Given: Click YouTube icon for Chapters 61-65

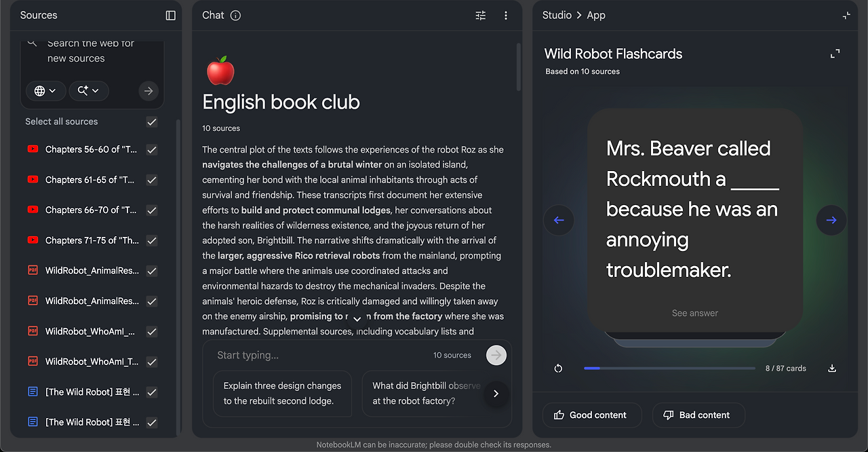Looking at the screenshot, I should (33, 180).
